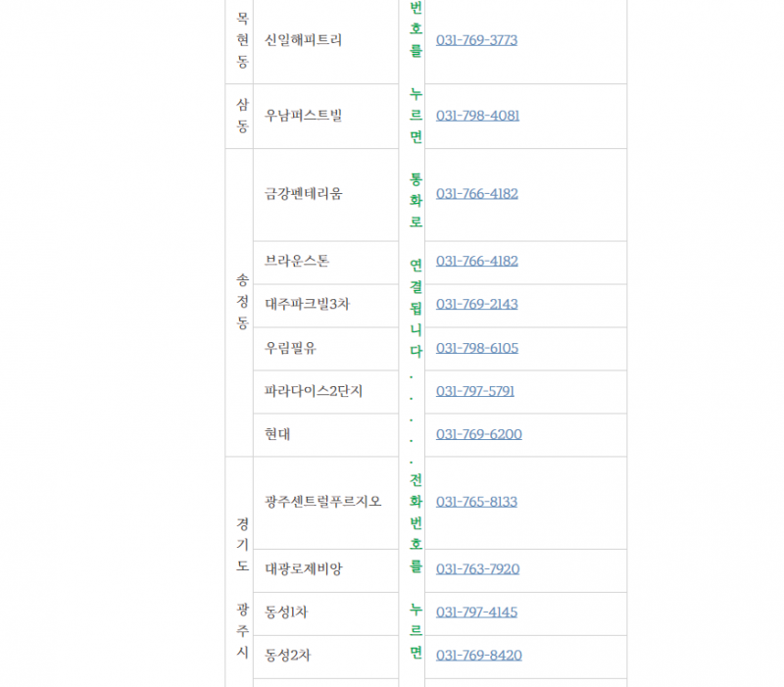Select the 동성2차 apartment name

(287, 655)
